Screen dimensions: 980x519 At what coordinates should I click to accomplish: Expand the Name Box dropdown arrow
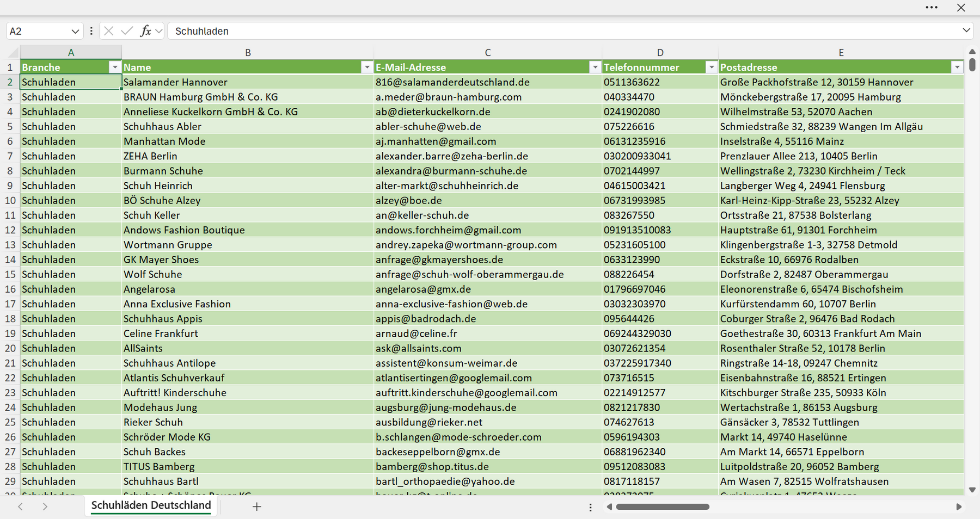[x=75, y=31]
